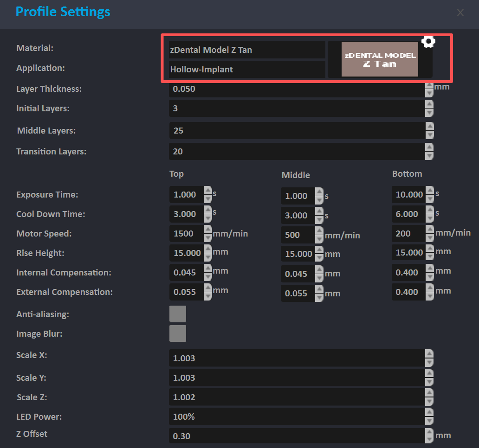The height and width of the screenshot is (448, 479).
Task: Click the Bottom Rise Height input
Action: click(408, 253)
